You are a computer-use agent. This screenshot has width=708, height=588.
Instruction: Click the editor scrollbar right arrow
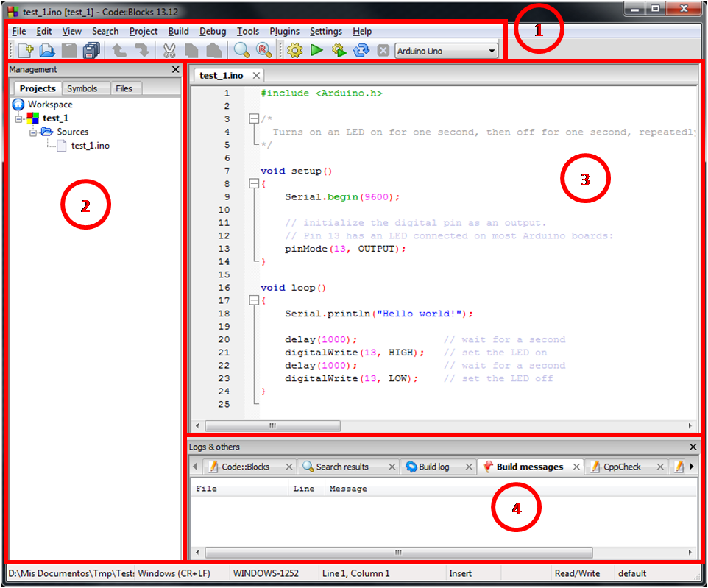coord(690,426)
